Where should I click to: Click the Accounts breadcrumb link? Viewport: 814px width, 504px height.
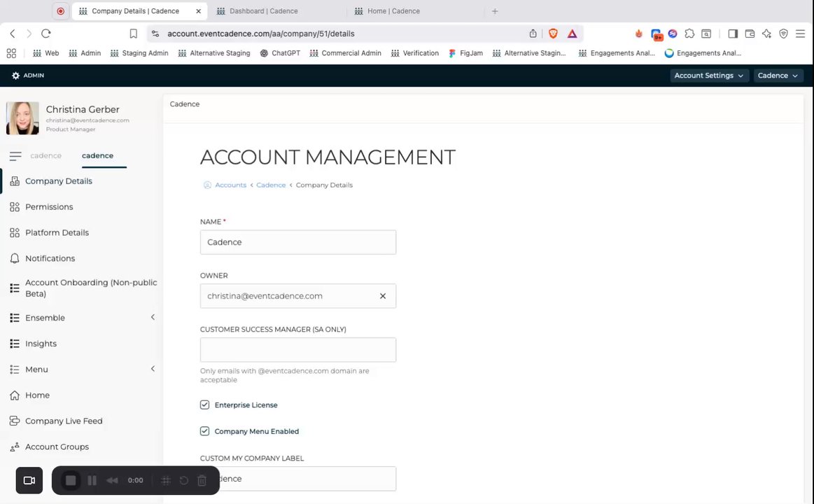(x=230, y=185)
